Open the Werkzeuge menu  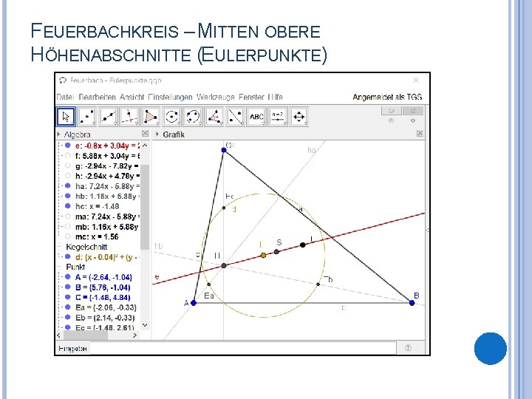click(x=216, y=97)
